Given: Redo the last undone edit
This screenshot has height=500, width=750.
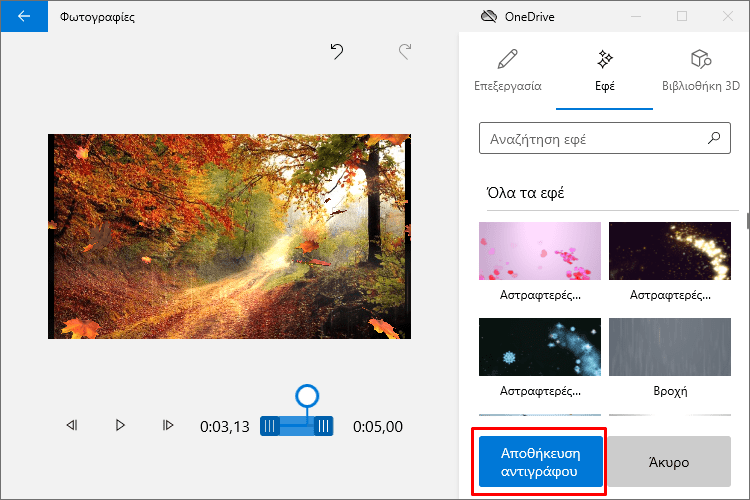Looking at the screenshot, I should [x=405, y=51].
